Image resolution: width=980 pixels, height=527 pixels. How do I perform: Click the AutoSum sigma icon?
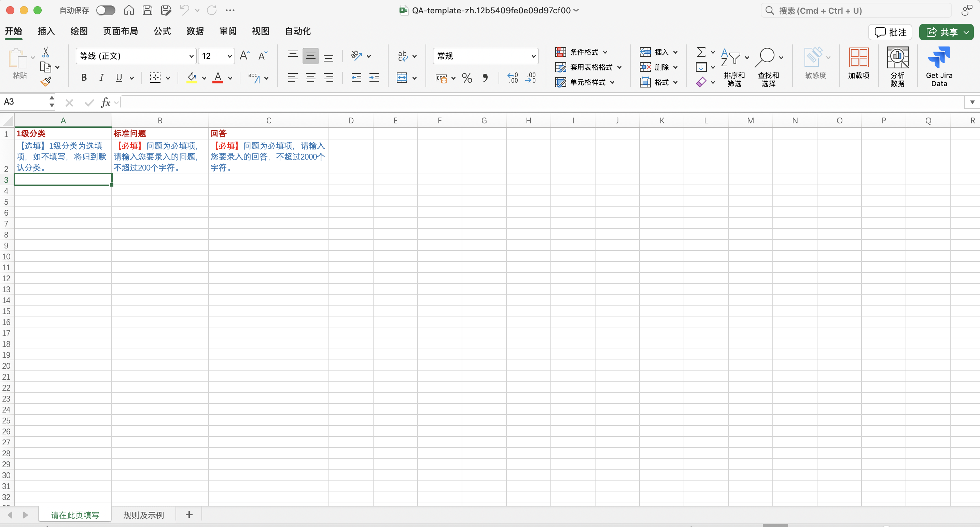pos(701,52)
